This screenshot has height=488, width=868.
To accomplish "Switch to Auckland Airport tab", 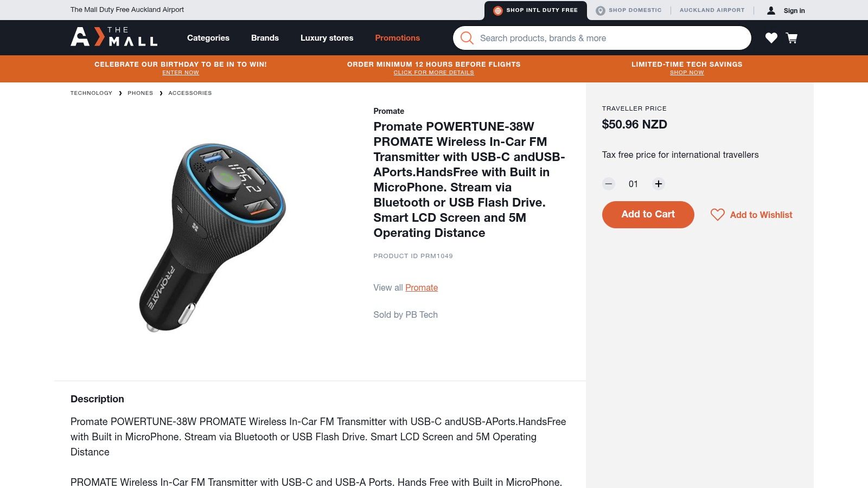I will (x=712, y=10).
